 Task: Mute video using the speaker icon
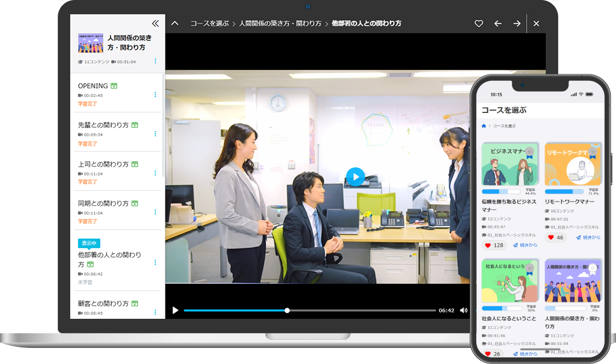[x=464, y=310]
